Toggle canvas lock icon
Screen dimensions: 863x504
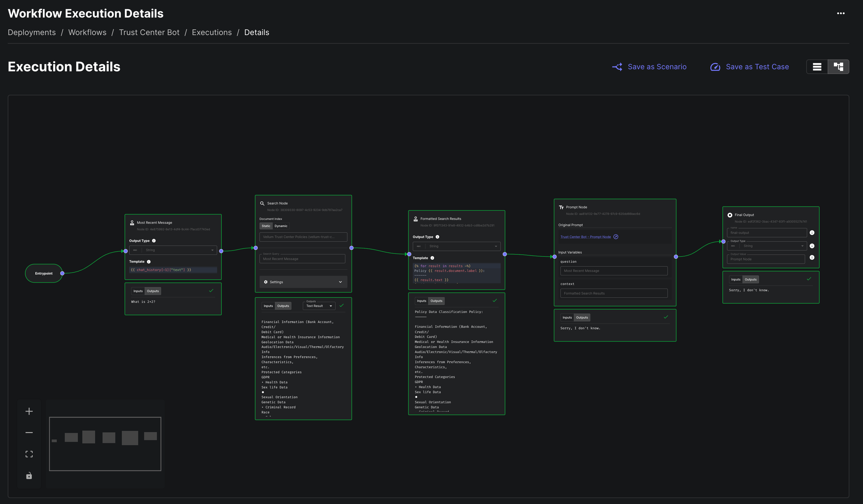(29, 475)
